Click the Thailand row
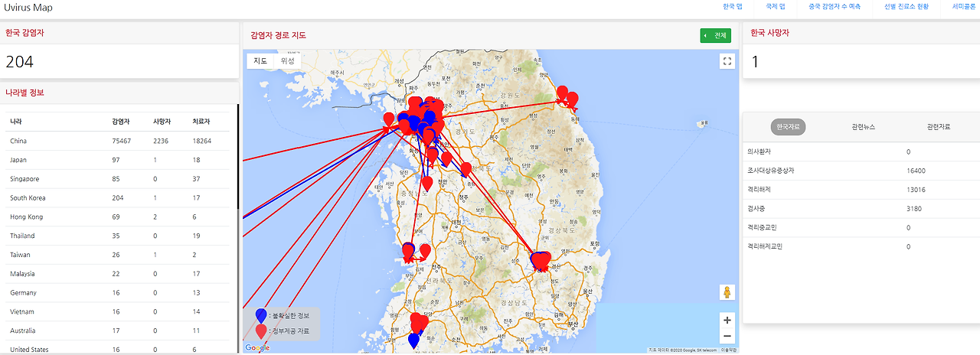Viewport: 980px width, 355px height. pyautogui.click(x=117, y=236)
